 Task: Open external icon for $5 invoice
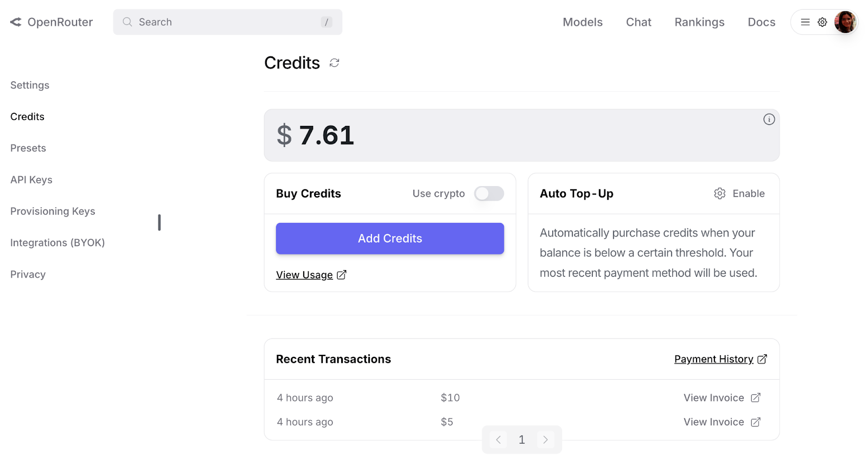tap(756, 422)
